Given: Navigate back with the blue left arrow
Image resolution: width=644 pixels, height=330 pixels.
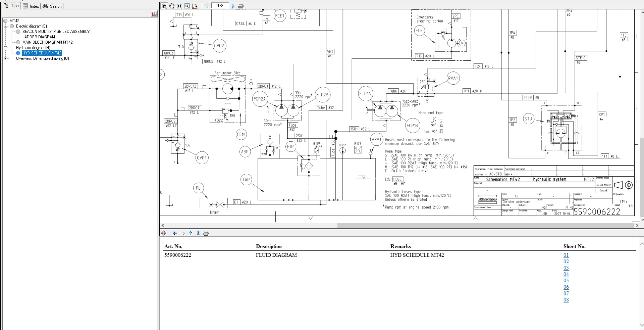Looking at the screenshot, I should click(x=175, y=233).
